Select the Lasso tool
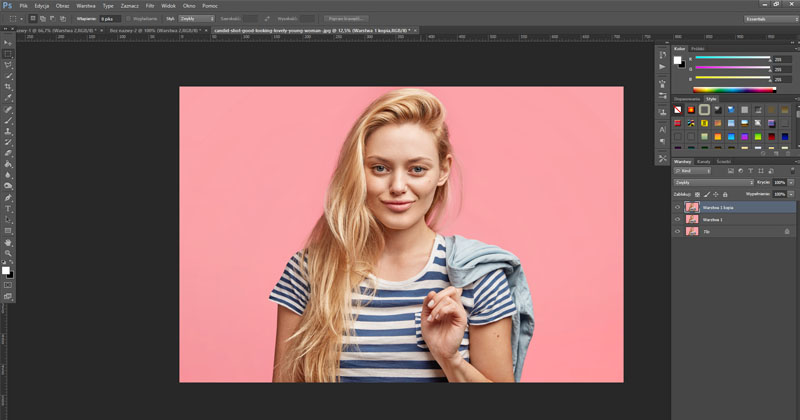Image resolution: width=800 pixels, height=420 pixels. (x=8, y=65)
